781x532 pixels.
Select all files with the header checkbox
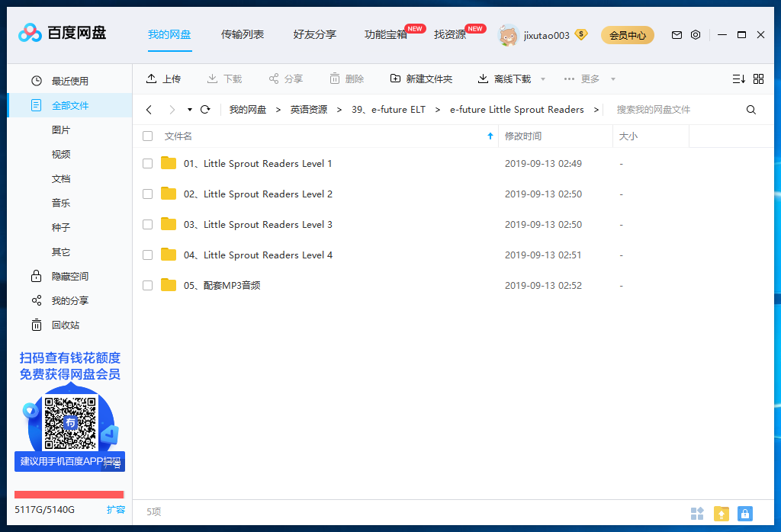[x=147, y=136]
